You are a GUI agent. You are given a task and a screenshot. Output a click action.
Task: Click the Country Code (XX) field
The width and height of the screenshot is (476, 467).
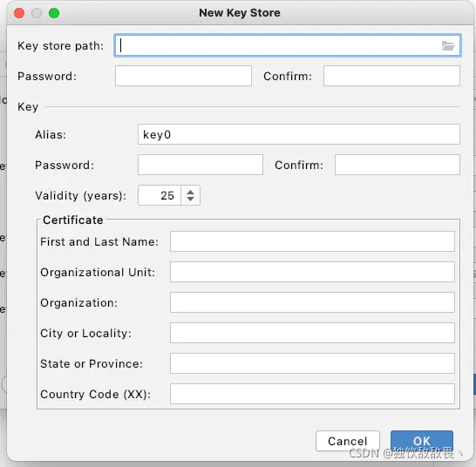[312, 394]
